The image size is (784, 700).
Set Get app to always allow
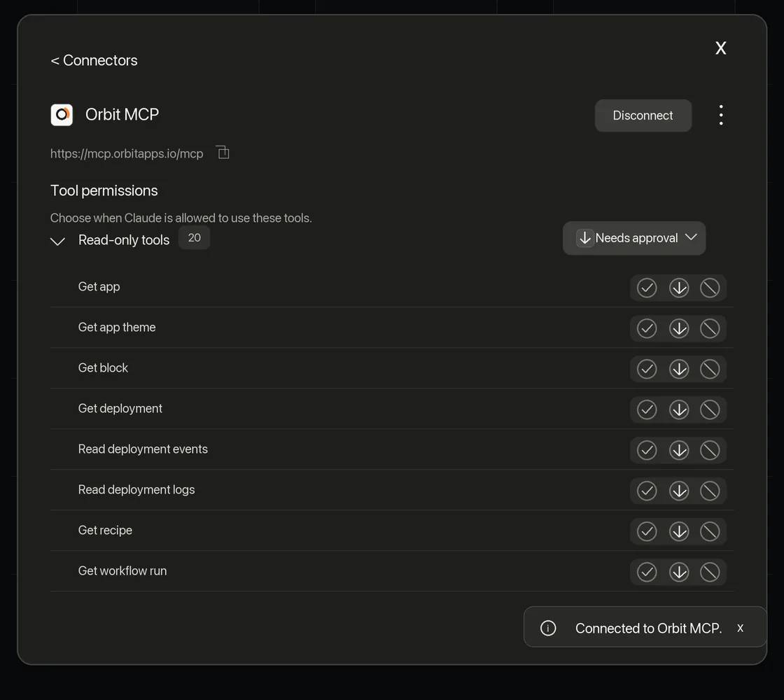(x=647, y=288)
